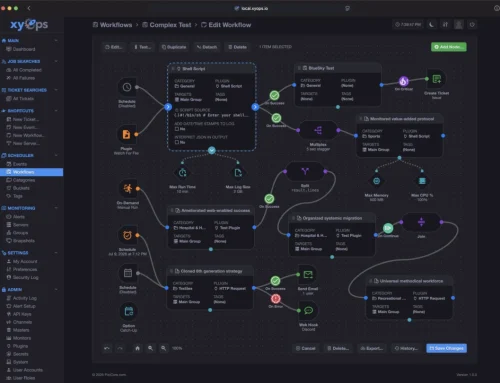Image resolution: width=500 pixels, height=383 pixels.
Task: Click the On Critical flame condition icon
Action: pos(404,81)
